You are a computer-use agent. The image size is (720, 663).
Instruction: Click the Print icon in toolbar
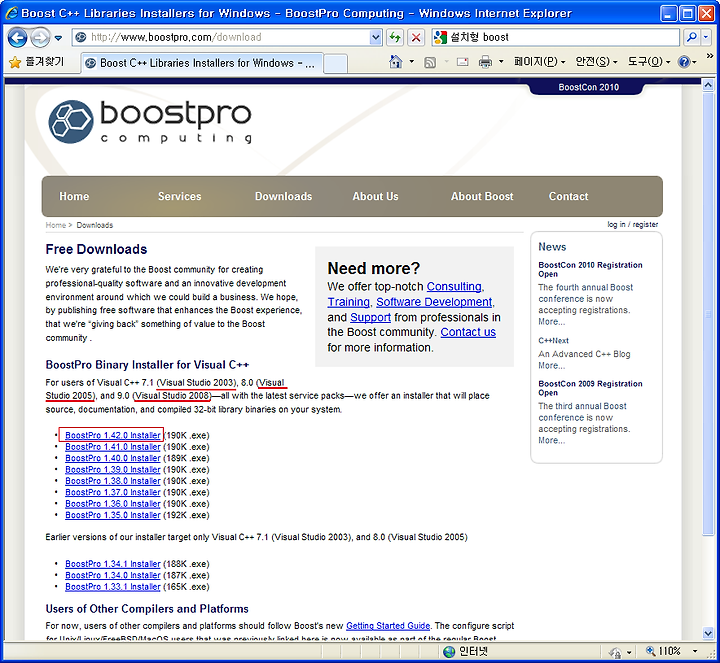[x=485, y=62]
